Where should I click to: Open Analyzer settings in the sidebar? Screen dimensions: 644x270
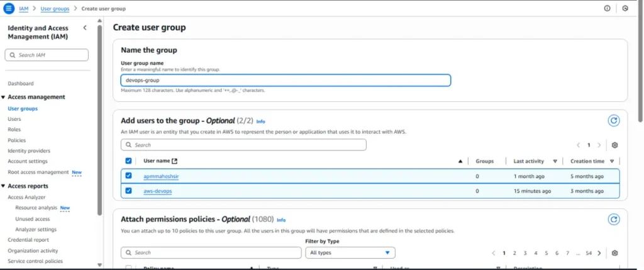pos(36,229)
